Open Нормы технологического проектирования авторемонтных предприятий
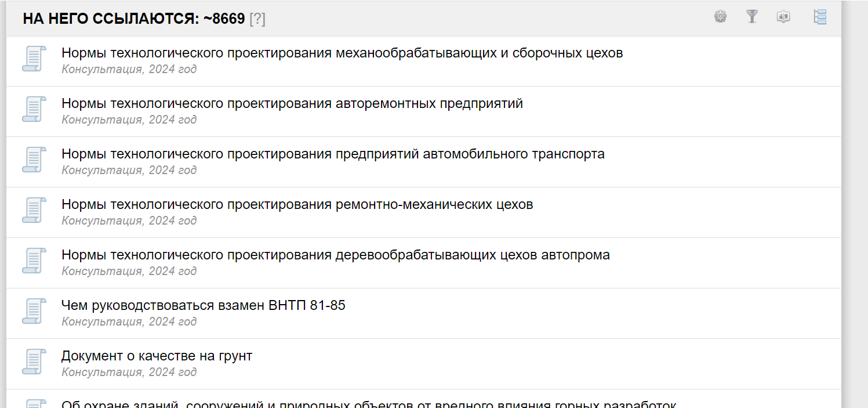 coord(292,103)
